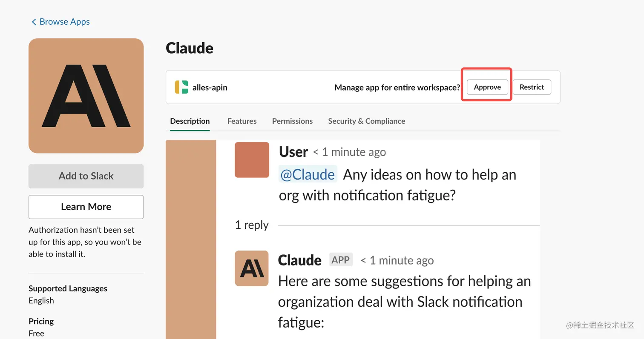Click the 'Supported Languages' label
Viewport: 644px width, 339px height.
click(68, 288)
